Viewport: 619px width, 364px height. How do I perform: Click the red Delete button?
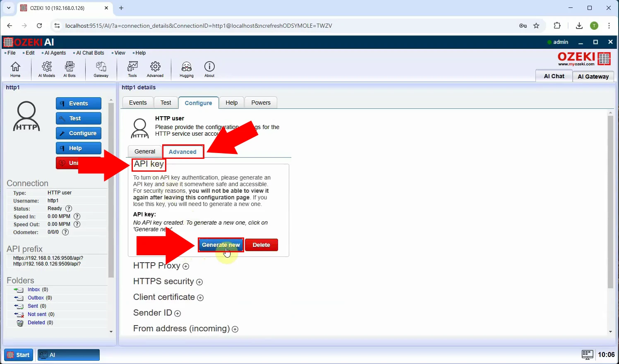(262, 245)
